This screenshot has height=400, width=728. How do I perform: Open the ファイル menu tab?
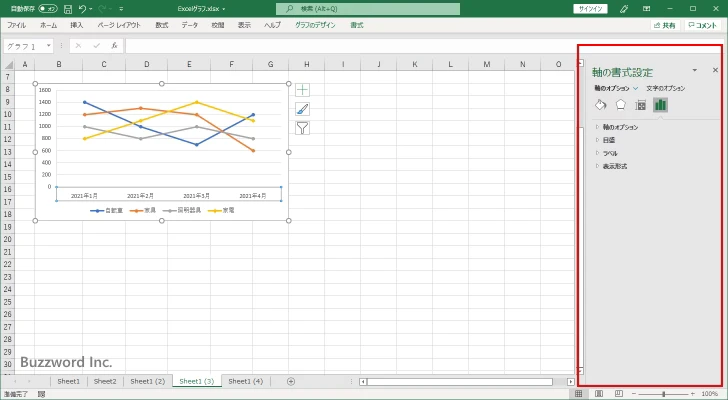click(x=17, y=25)
